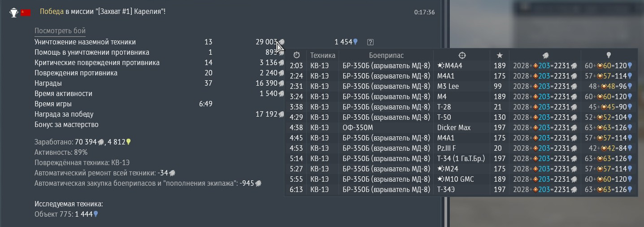
Task: Click the crosshair target column header icon
Action: click(x=462, y=55)
